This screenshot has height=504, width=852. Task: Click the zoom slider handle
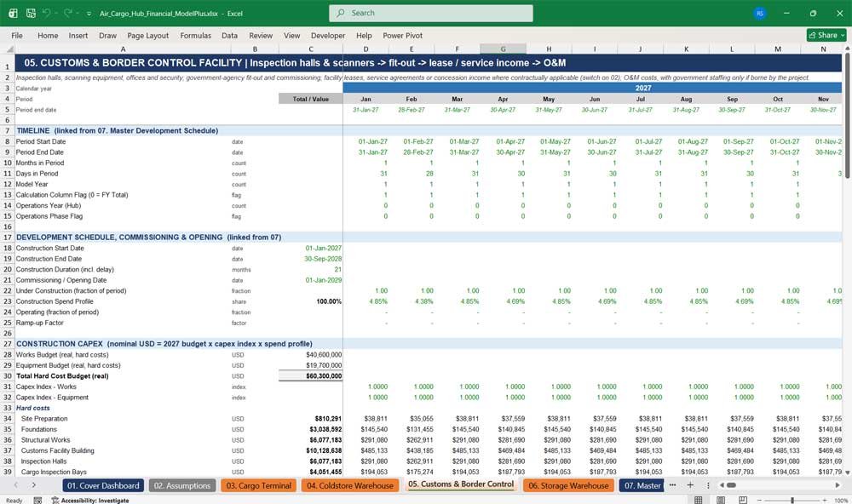coord(792,500)
